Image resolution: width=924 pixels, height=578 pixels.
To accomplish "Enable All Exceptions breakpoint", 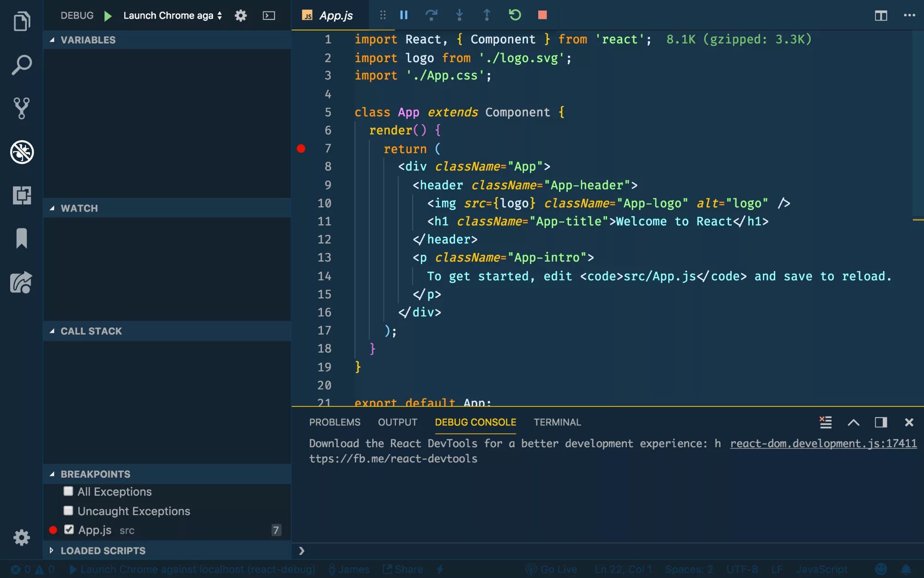I will 68,491.
